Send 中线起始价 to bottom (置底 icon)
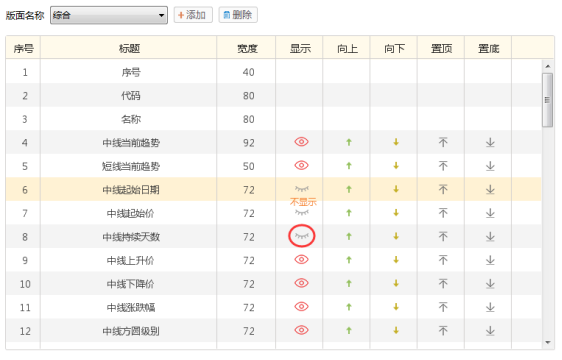The height and width of the screenshot is (360, 562). click(x=490, y=213)
